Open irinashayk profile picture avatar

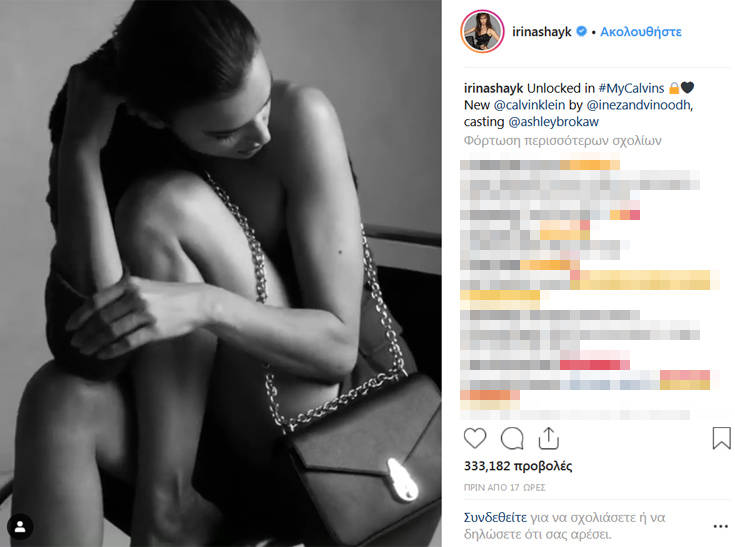[482, 31]
